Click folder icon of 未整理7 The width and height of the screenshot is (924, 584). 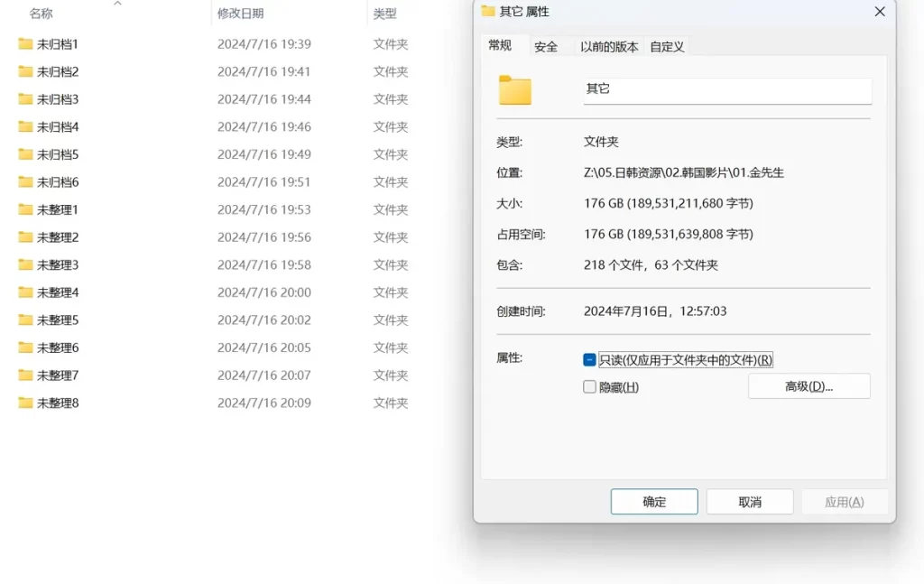(25, 375)
